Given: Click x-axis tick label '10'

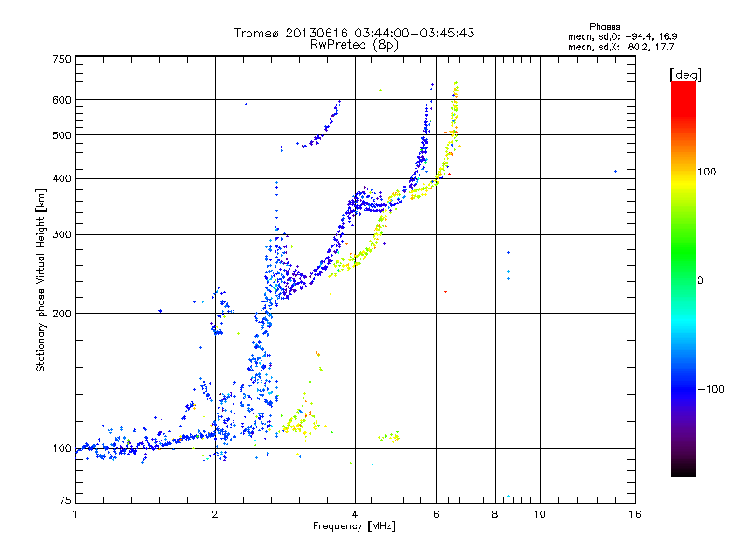Looking at the screenshot, I should click(x=540, y=514).
